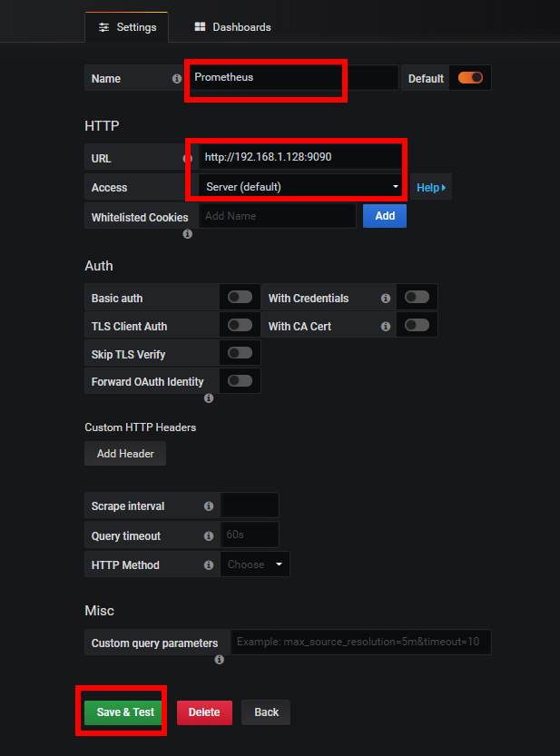Enable the With Credentials switch
The height and width of the screenshot is (756, 560).
[418, 297]
